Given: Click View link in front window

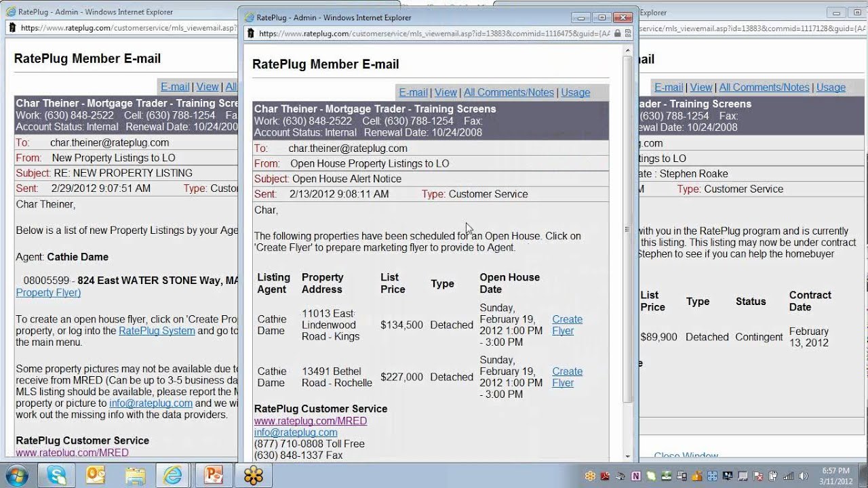Looking at the screenshot, I should tap(446, 92).
